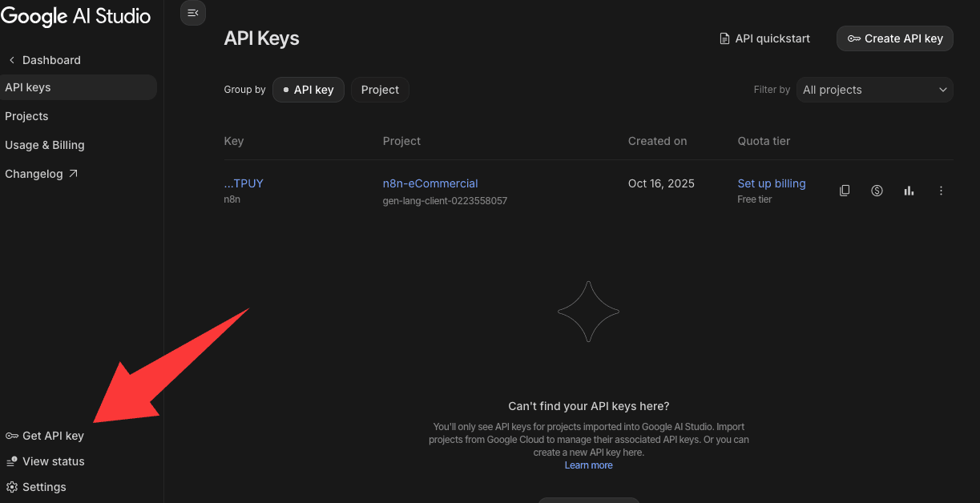The image size is (980, 503).
Task: Open the API quickstart link
Action: click(764, 38)
